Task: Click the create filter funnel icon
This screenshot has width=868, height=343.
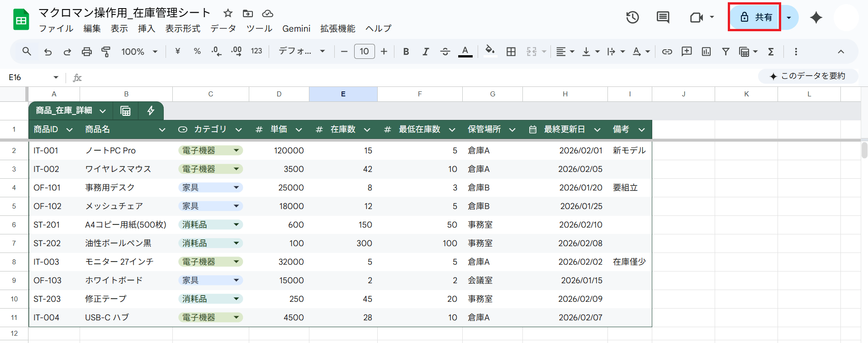Action: click(x=726, y=52)
